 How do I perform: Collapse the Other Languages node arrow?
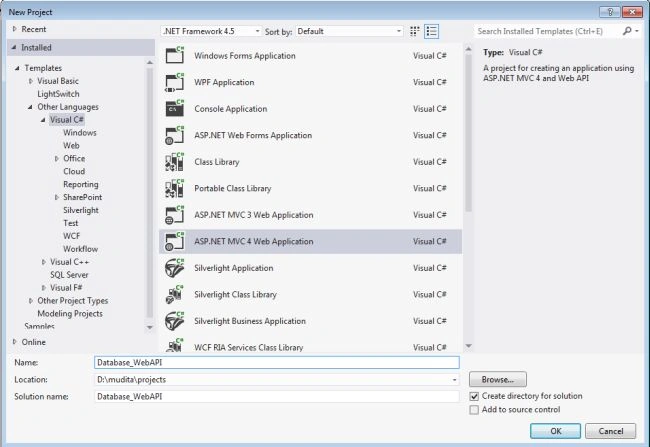point(30,107)
